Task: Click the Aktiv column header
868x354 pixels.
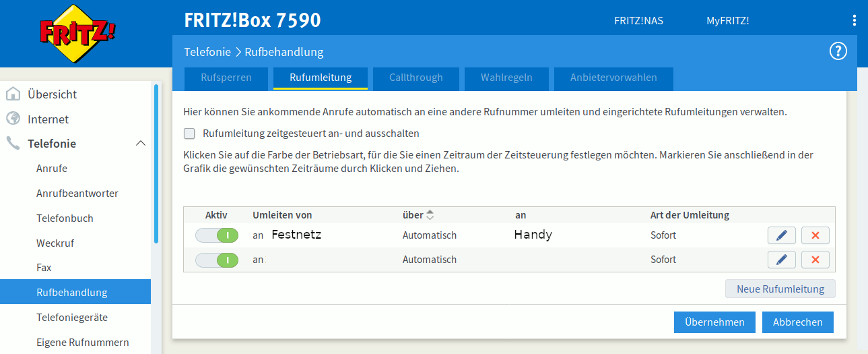Action: (x=216, y=215)
